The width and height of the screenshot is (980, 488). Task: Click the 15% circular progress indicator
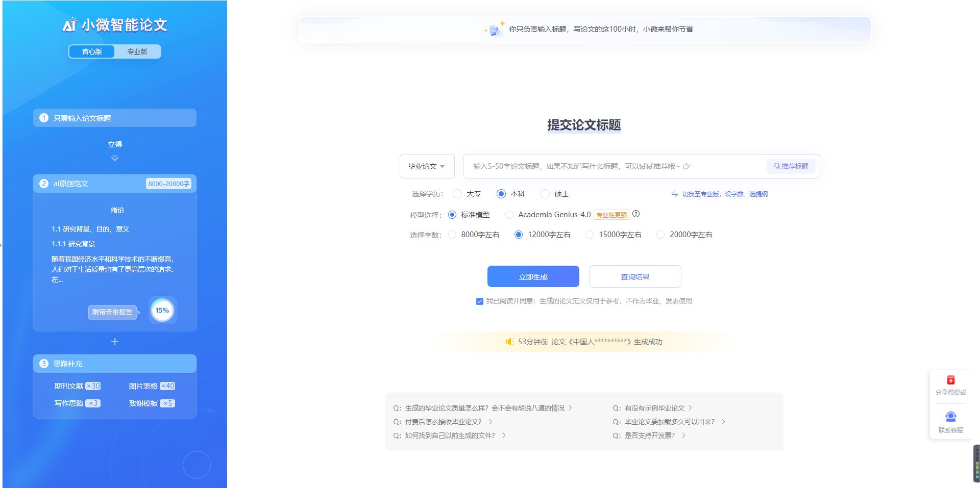(x=162, y=310)
